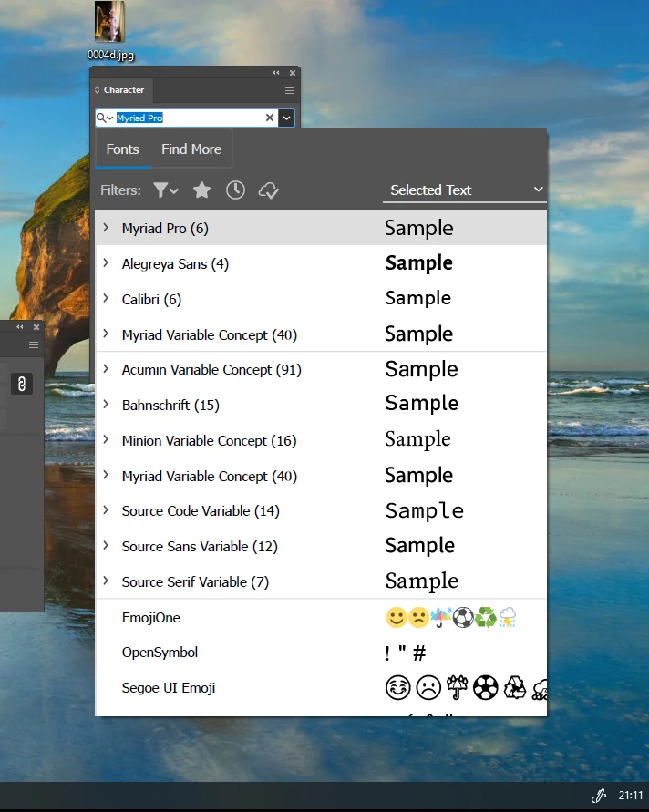Click the Myriad Pro font name field
649x812 pixels.
pos(189,118)
